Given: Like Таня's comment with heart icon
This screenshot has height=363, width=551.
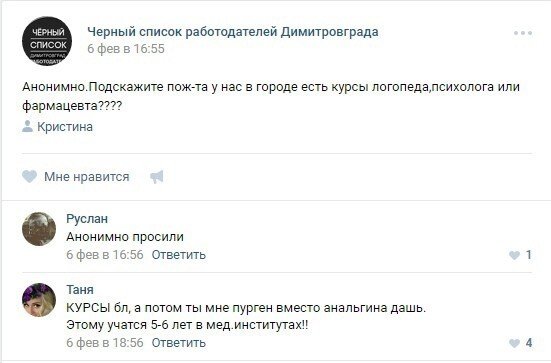Looking at the screenshot, I should [x=514, y=343].
